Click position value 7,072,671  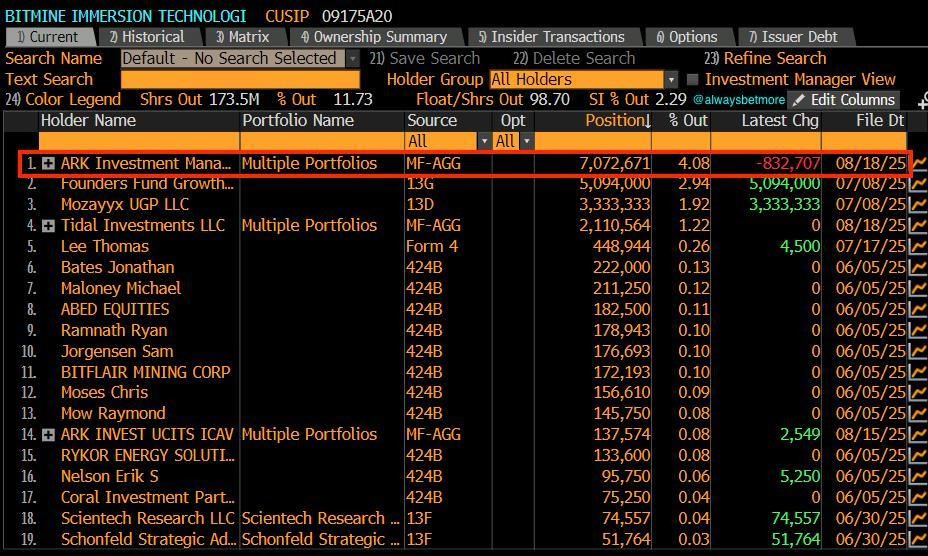pos(614,163)
